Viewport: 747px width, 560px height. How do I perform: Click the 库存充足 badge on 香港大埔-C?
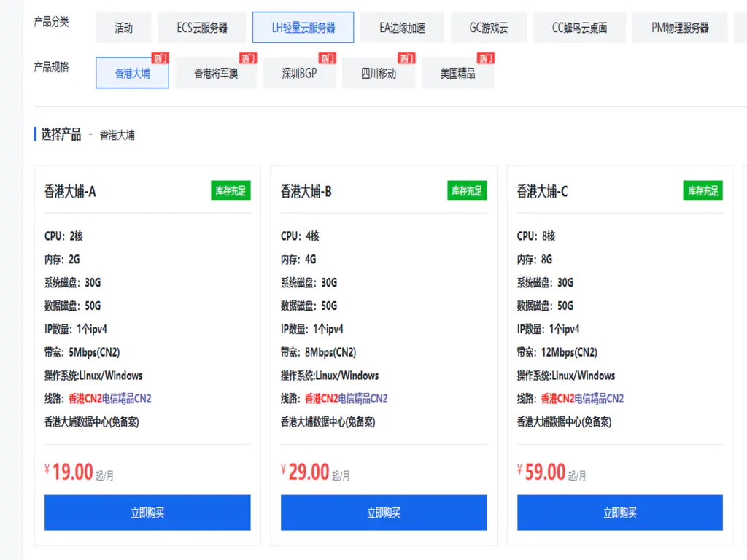point(701,190)
